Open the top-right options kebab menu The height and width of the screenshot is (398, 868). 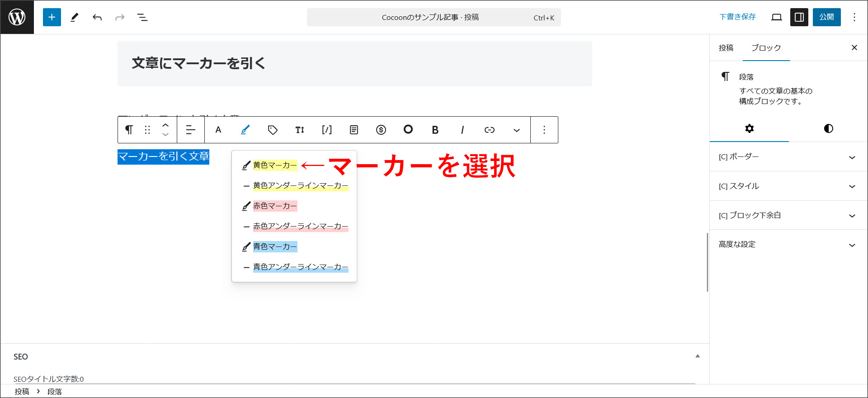tap(854, 17)
